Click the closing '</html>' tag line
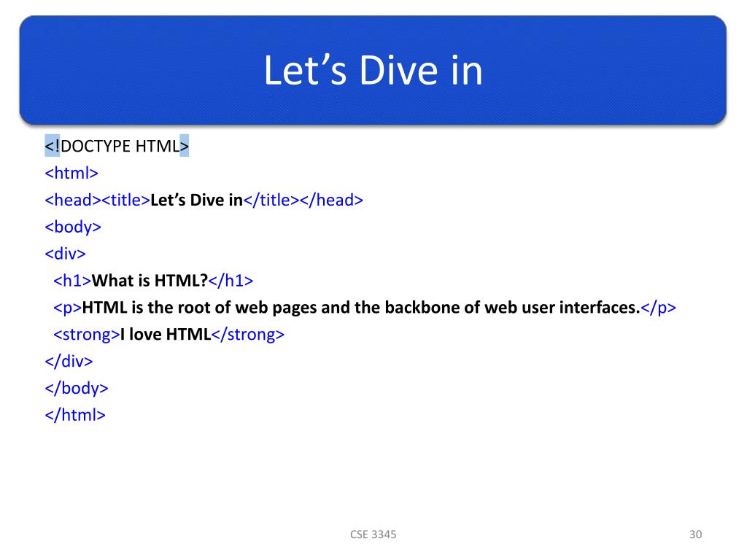Viewport: 747px width, 560px height. click(75, 415)
